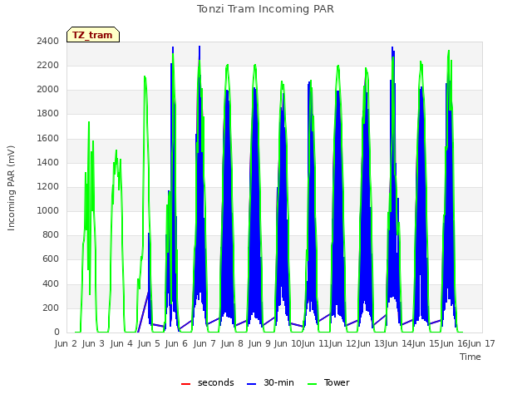Click the Jun 2 x-axis date label

click(66, 343)
